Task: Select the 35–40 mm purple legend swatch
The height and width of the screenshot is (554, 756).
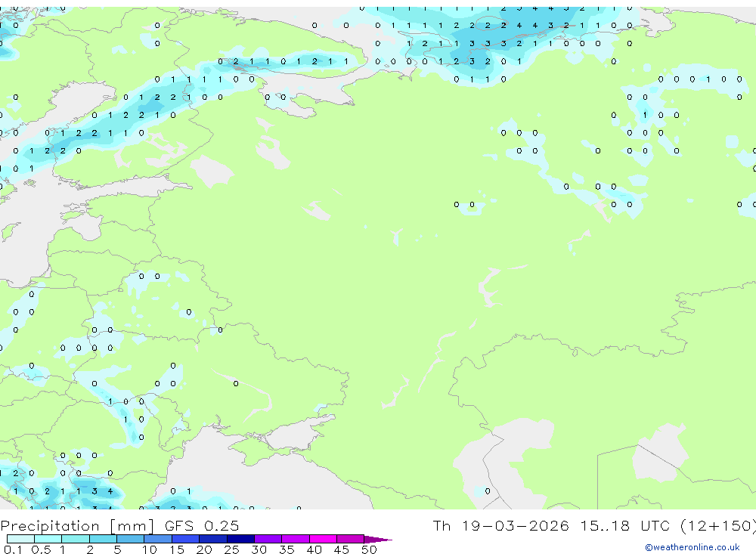Action: [295, 539]
